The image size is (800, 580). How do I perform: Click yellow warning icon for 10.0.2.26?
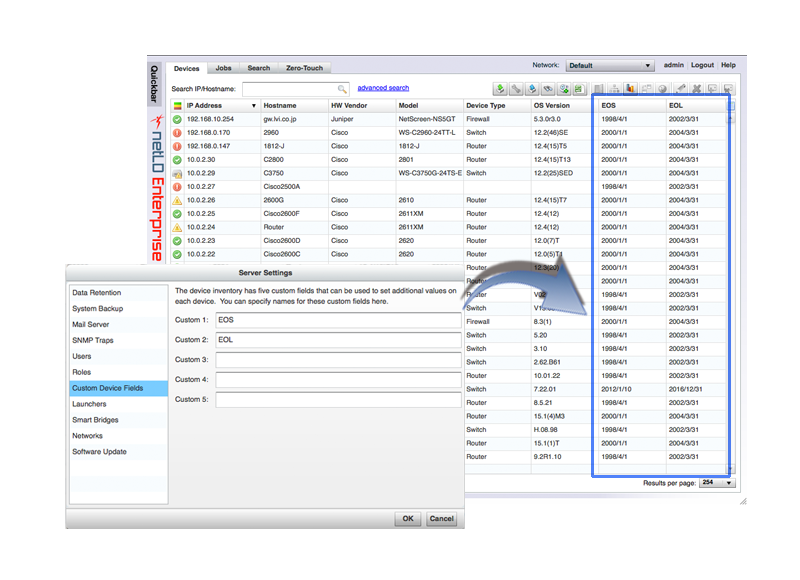177,200
